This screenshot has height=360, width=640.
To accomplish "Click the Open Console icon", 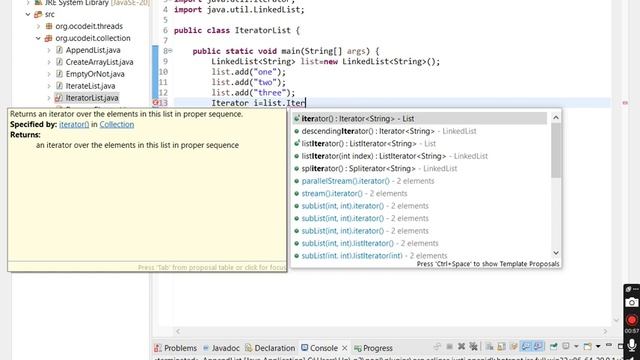I will (x=588, y=347).
